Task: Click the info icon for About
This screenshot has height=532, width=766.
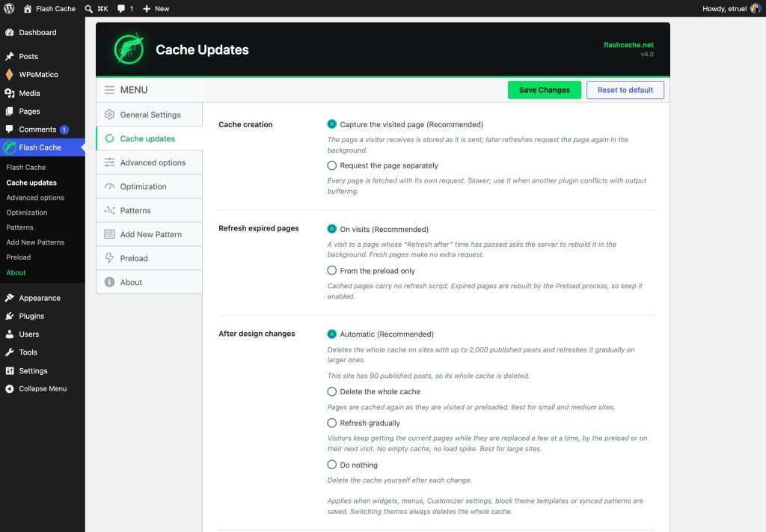Action: pos(109,282)
